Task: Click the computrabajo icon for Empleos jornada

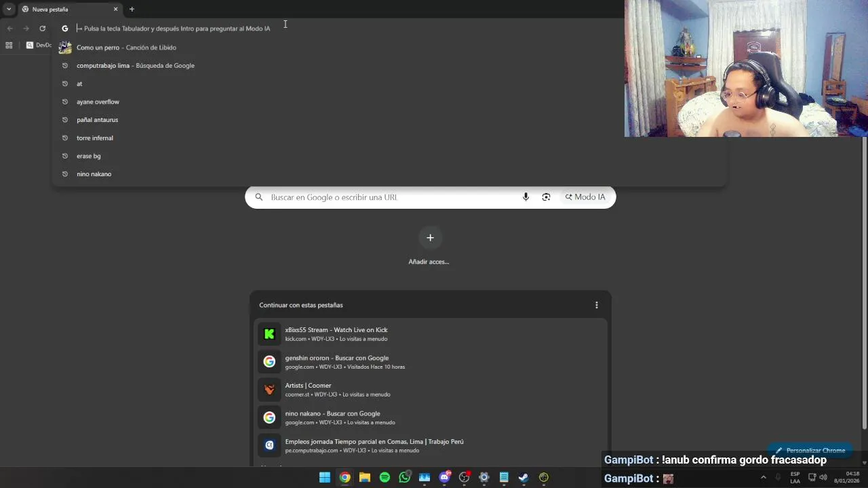Action: [269, 445]
